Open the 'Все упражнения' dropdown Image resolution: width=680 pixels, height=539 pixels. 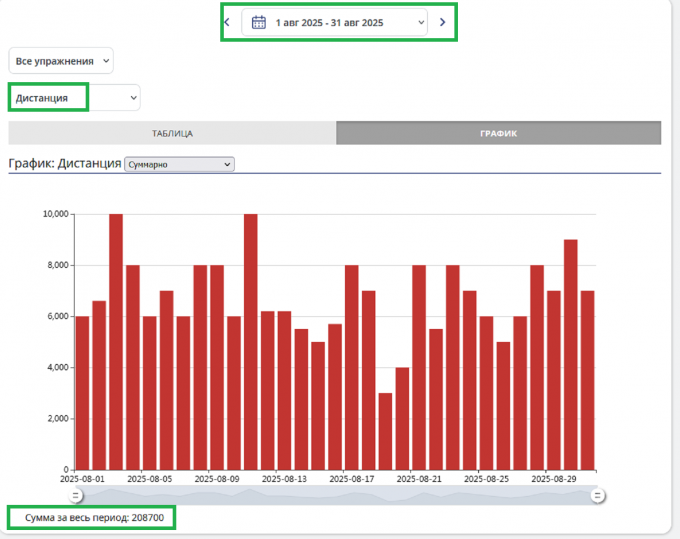pos(61,61)
